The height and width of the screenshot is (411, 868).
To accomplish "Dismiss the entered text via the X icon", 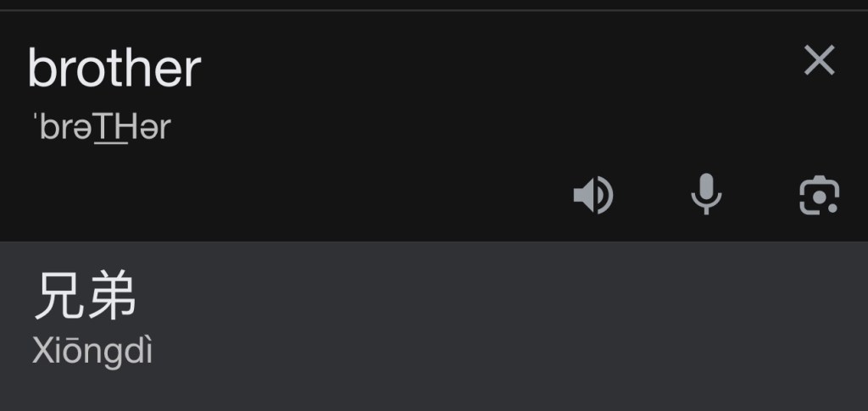I will (819, 59).
